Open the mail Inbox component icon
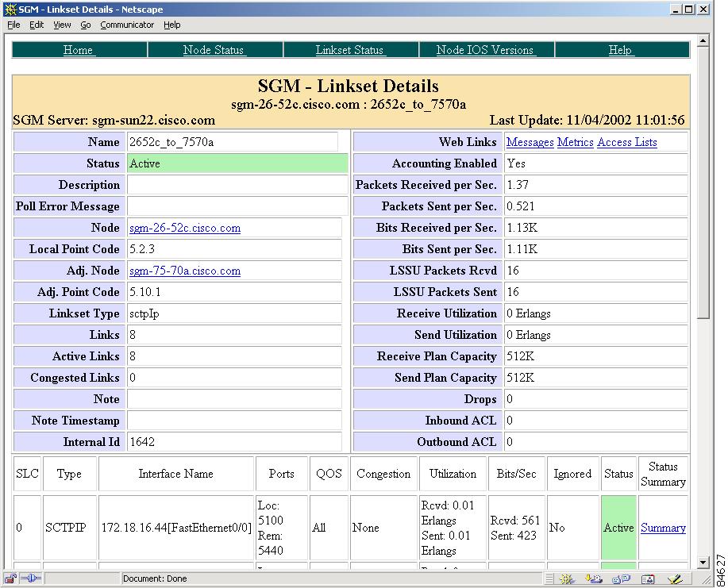 tap(593, 578)
